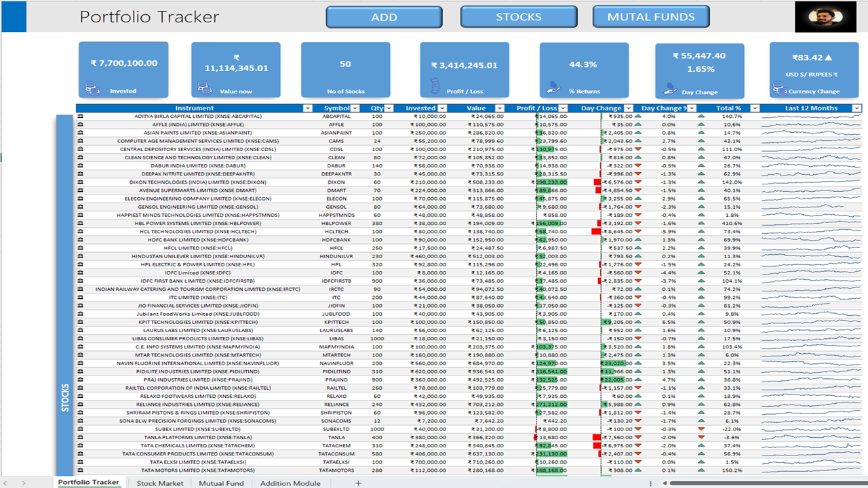868x488 pixels.
Task: Click the red data bar in DIXON Day Change cell
Action: tap(597, 182)
